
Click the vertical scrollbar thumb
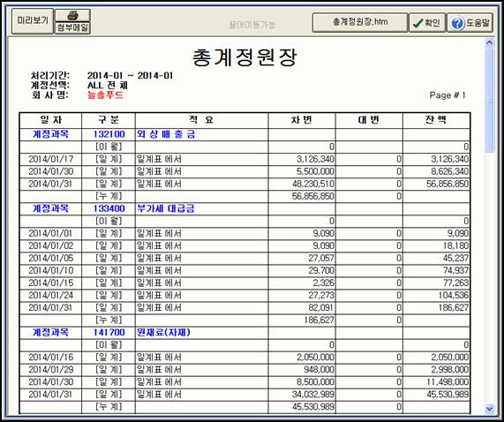coord(490,101)
